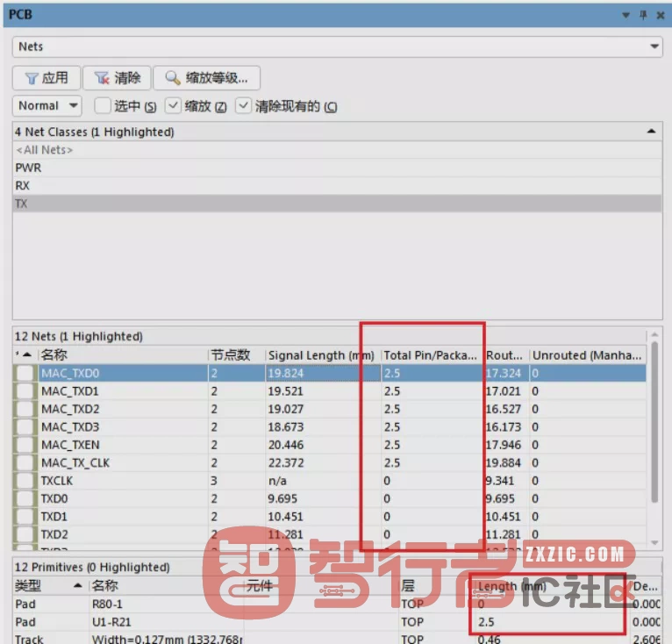The image size is (672, 644).
Task: Open the PCB panel options arrow
Action: (626, 16)
